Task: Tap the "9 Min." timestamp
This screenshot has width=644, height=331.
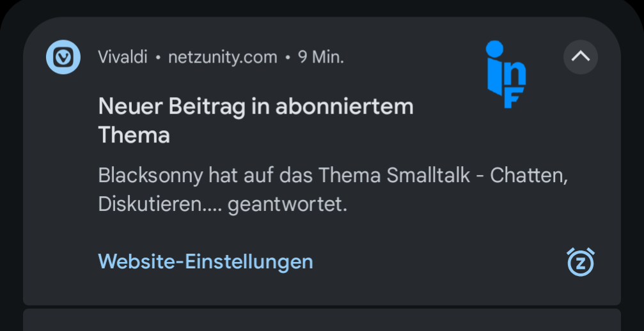Action: [321, 58]
